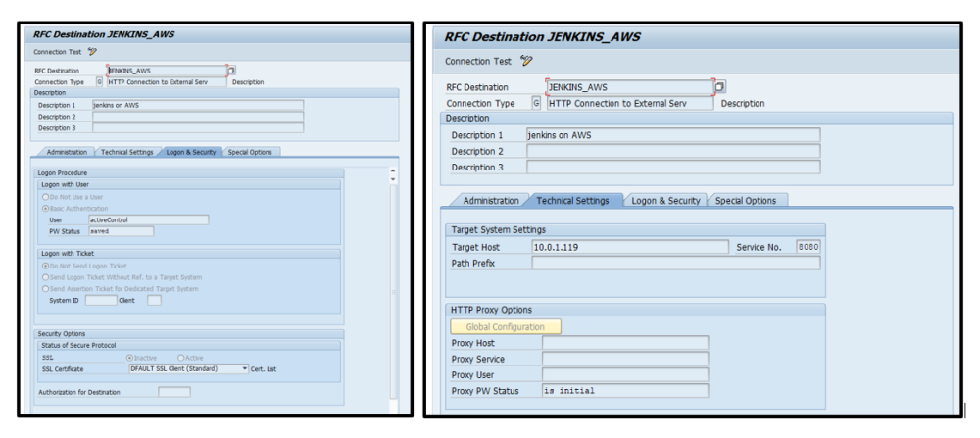Click Cert. List next to SSL Certificate
This screenshot has height=438, width=980.
[x=264, y=369]
